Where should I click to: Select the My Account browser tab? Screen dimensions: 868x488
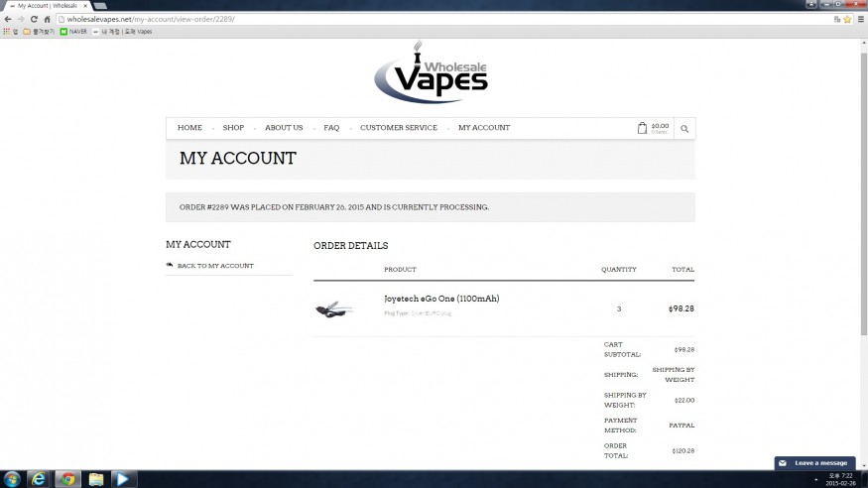tap(47, 6)
